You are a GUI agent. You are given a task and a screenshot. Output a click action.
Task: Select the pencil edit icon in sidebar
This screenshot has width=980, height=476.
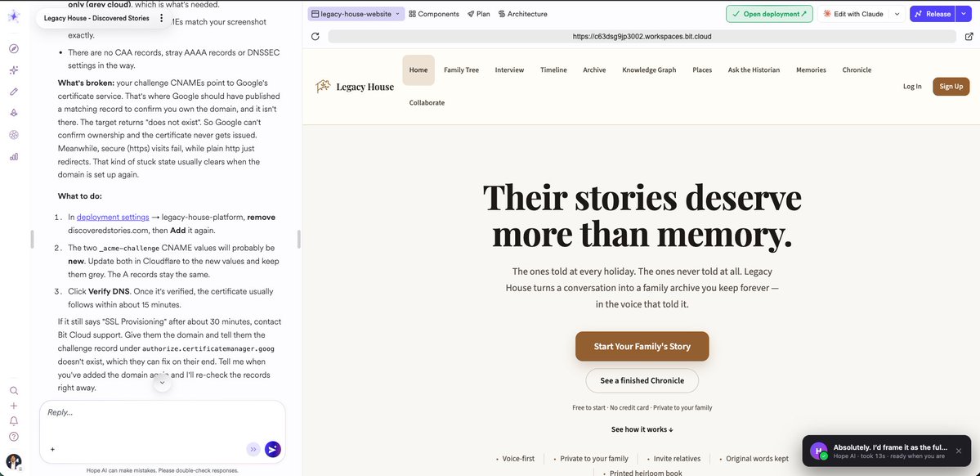point(14,92)
